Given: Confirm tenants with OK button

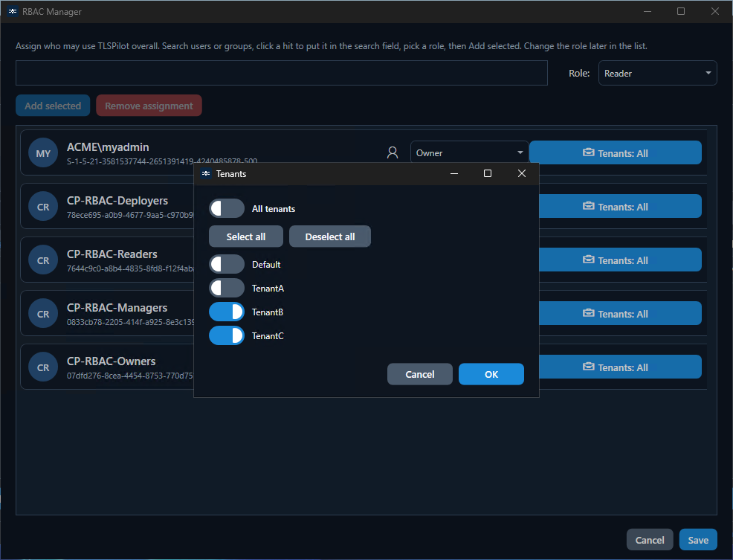Looking at the screenshot, I should point(491,374).
